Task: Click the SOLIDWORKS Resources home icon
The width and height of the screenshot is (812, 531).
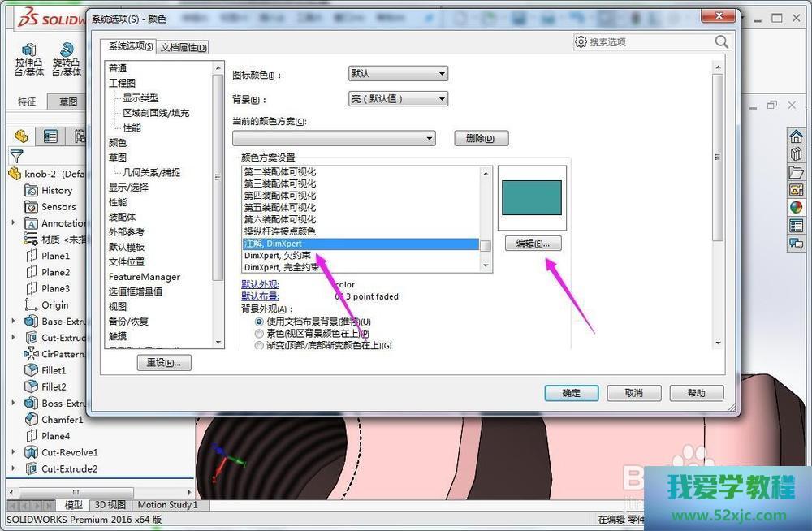Action: pyautogui.click(x=796, y=136)
